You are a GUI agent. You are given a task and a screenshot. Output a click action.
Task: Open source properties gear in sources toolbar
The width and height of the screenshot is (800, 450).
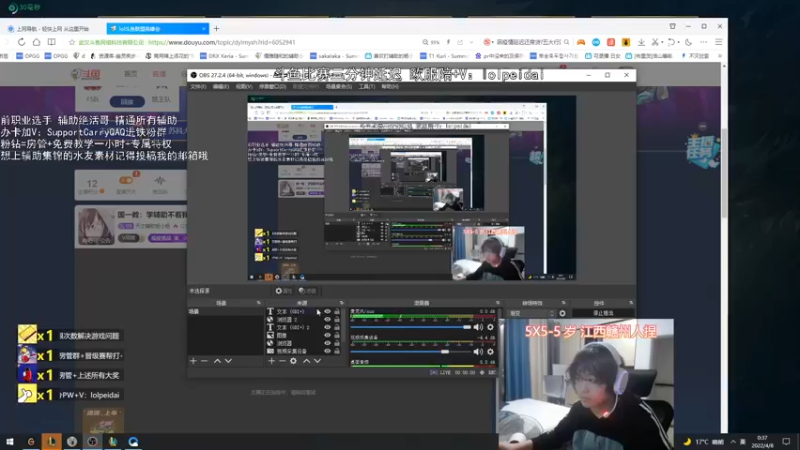pos(293,361)
